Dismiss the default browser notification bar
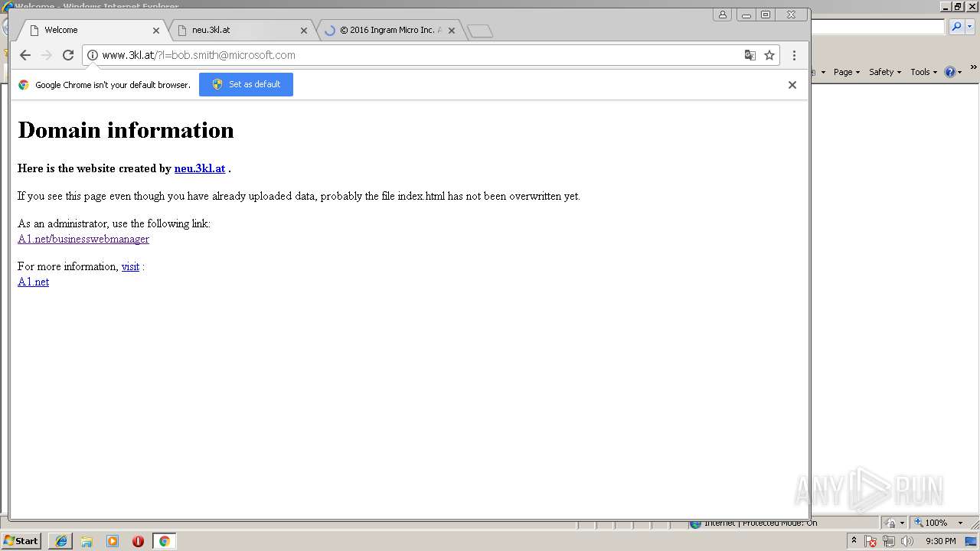Viewport: 980px width, 551px height. tap(792, 85)
